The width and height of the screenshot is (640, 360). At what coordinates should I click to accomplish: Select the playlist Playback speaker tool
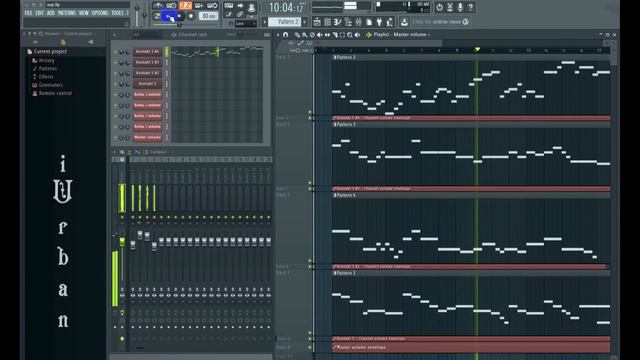point(357,35)
